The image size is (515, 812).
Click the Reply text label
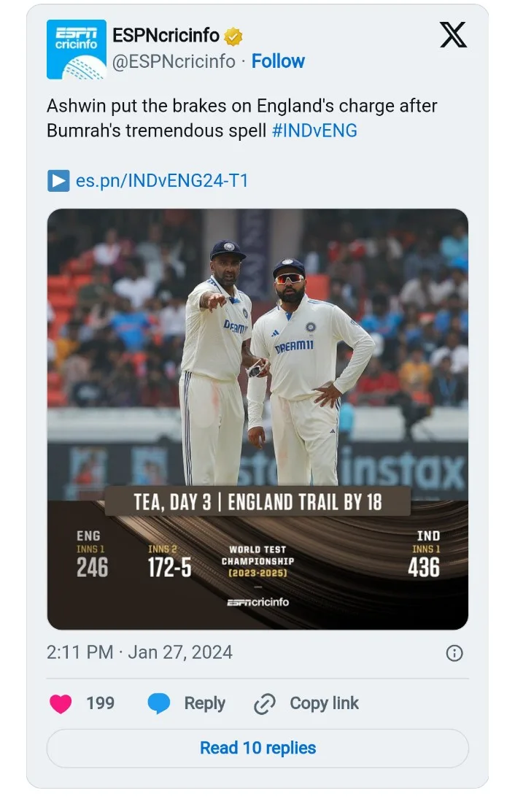coord(204,703)
